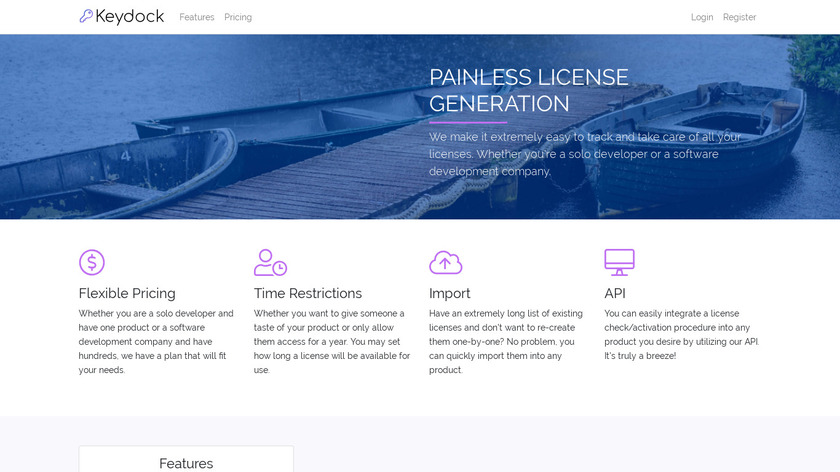This screenshot has width=840, height=472.
Task: Go to the Login page
Action: click(x=702, y=17)
